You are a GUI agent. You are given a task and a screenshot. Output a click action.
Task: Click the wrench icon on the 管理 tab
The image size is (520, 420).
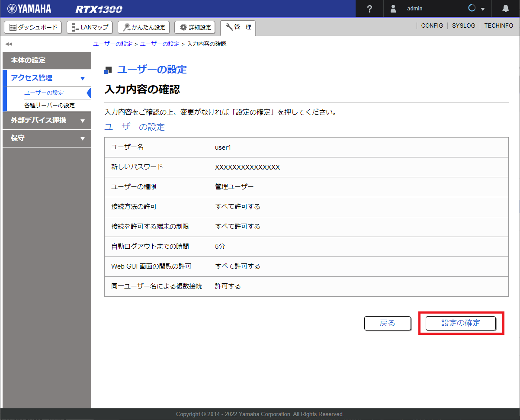pyautogui.click(x=229, y=27)
